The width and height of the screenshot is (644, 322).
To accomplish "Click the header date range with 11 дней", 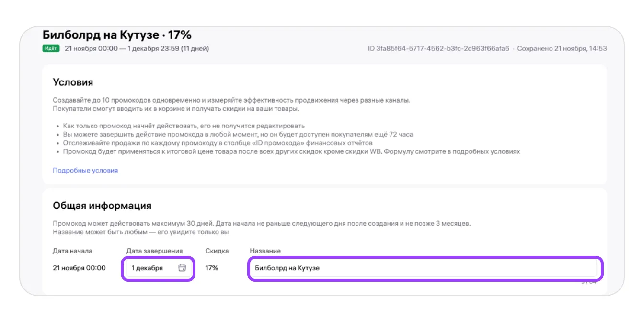I will 137,48.
